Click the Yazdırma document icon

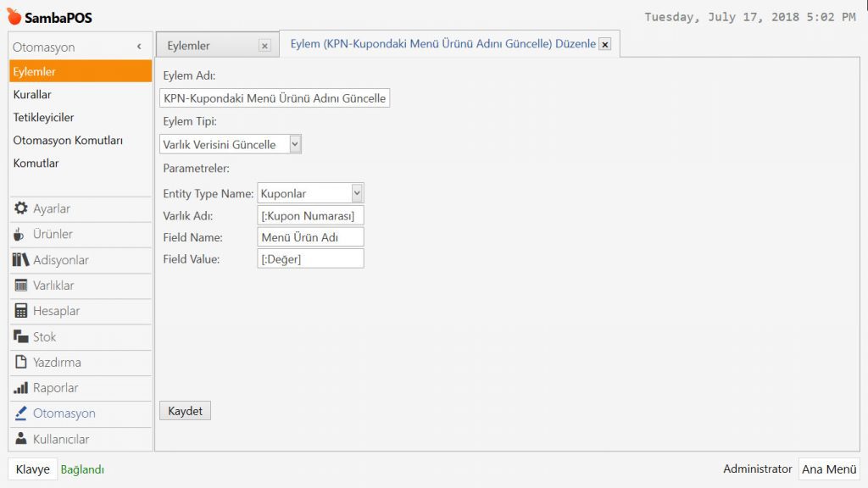[x=21, y=363]
